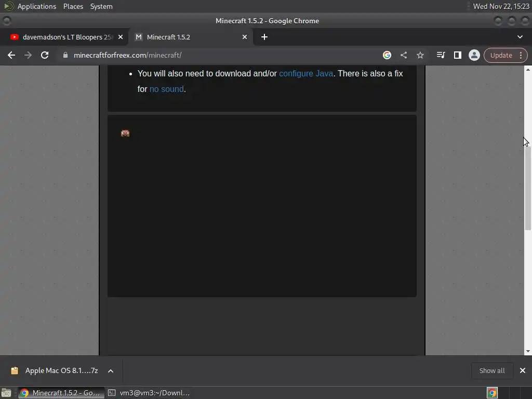Click the Chrome tray icon in bottom panel

click(x=492, y=393)
